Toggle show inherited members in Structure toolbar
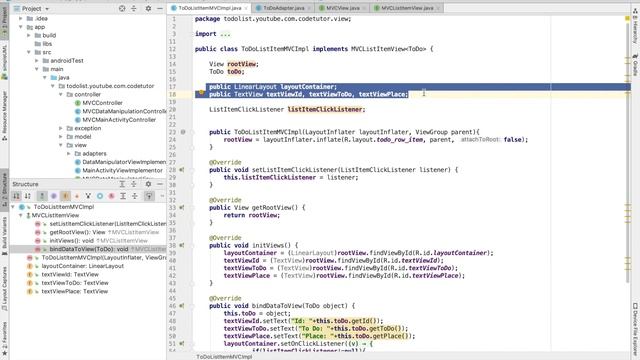 tap(42, 196)
